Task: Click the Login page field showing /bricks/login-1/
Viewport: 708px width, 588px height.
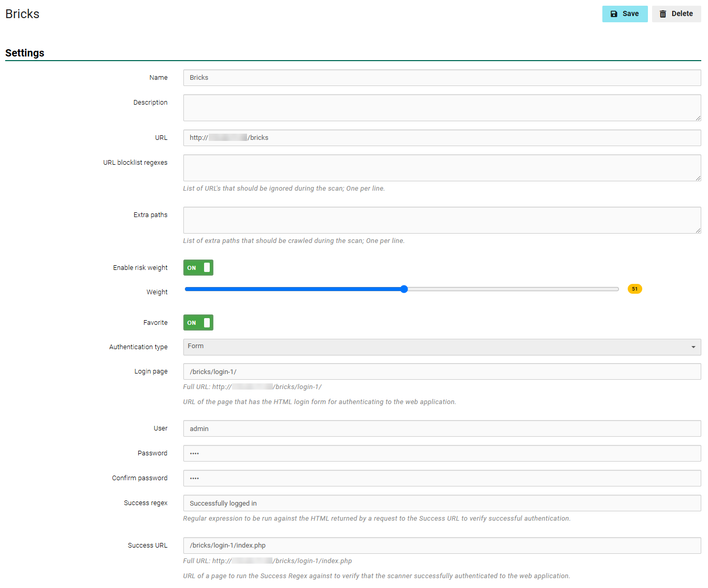Action: pos(441,371)
